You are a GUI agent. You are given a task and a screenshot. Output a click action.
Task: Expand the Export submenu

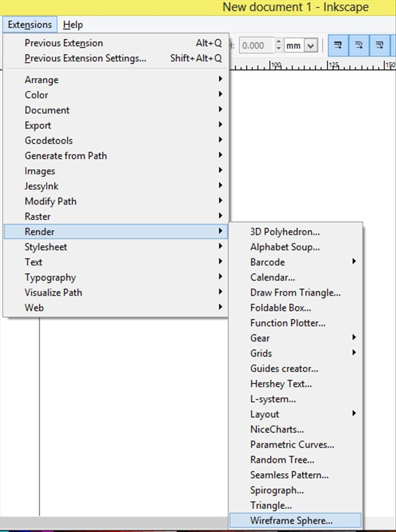click(x=115, y=126)
